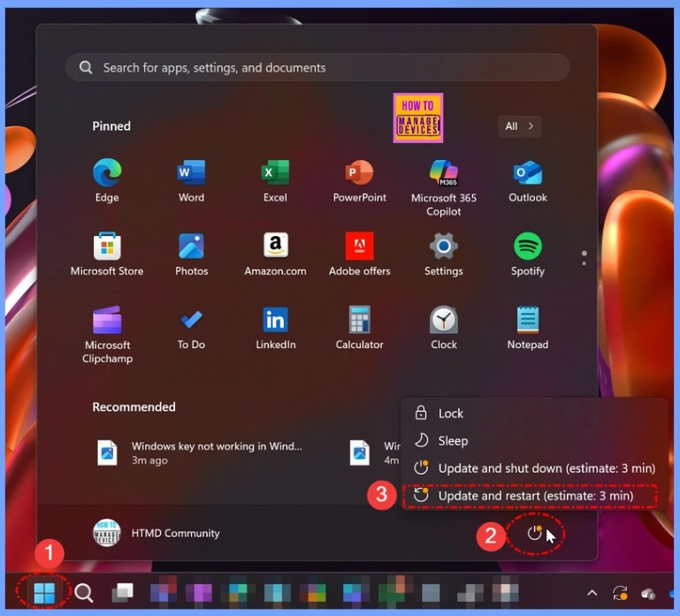Viewport: 680px width, 616px height.
Task: Launch PowerPoint pinned app
Action: click(360, 181)
